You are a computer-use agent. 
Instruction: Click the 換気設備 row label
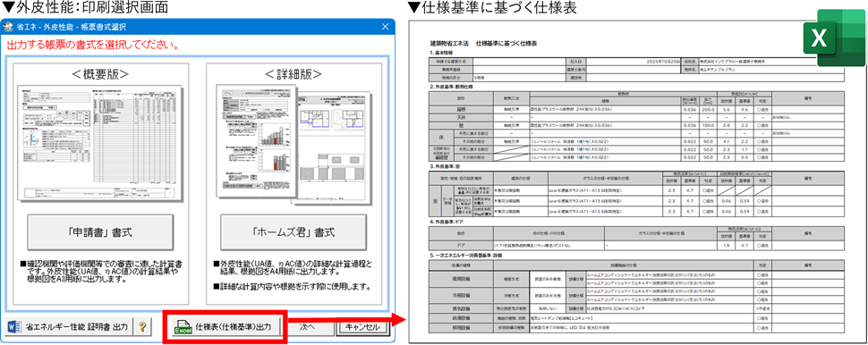461,308
